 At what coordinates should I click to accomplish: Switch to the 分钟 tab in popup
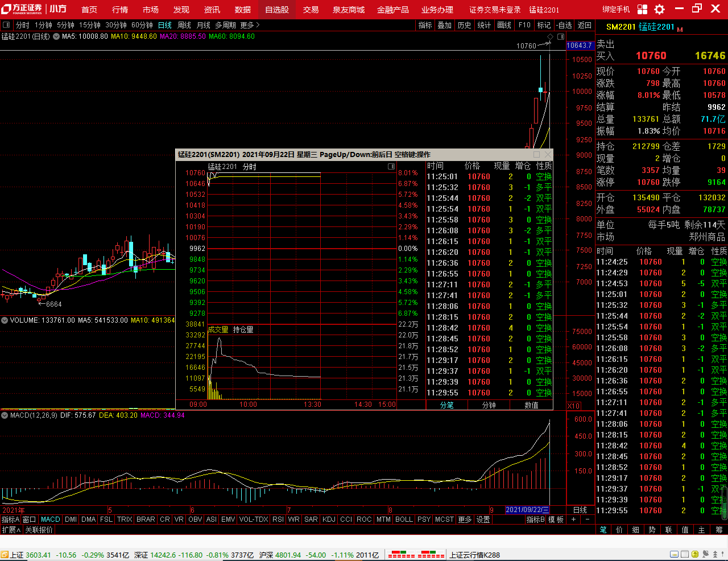[x=489, y=405]
